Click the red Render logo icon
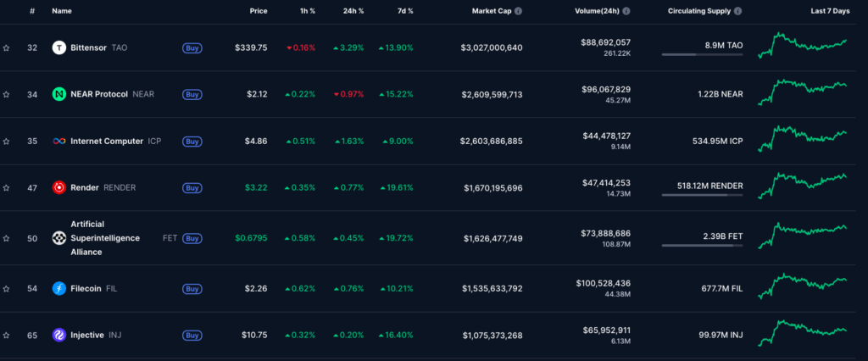The width and height of the screenshot is (868, 361). click(x=59, y=187)
